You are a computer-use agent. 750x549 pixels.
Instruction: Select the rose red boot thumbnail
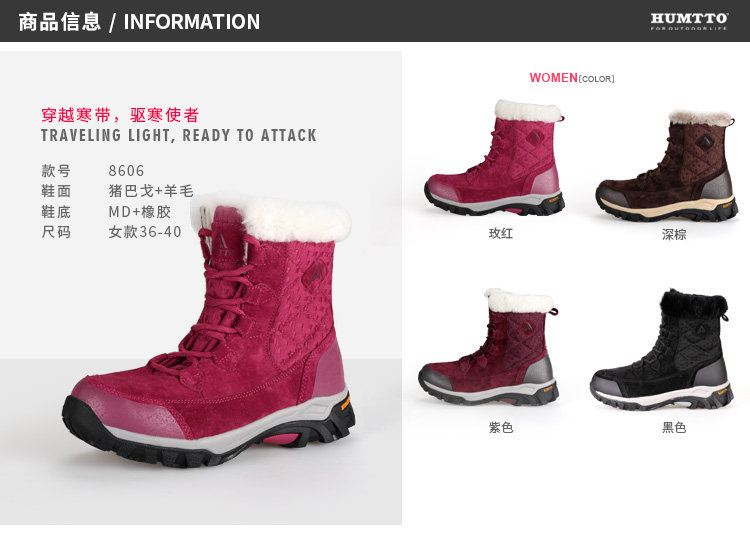pos(495,157)
